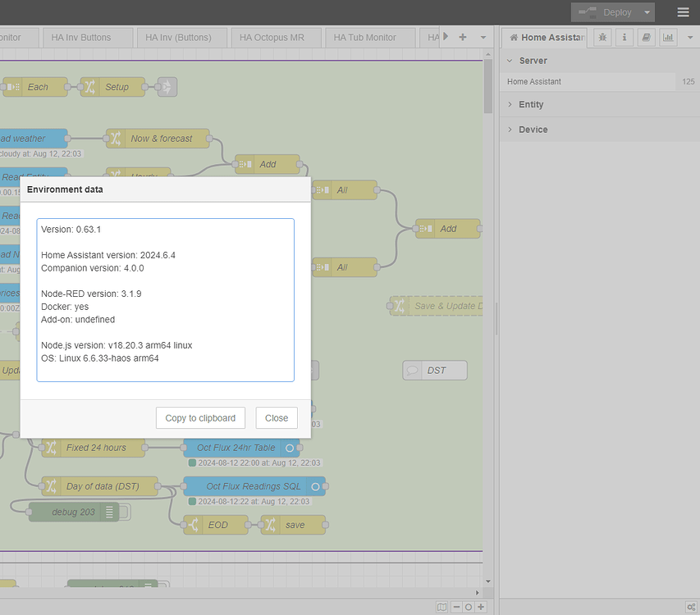Select the EOD switch node
This screenshot has width=700, height=615.
216,525
